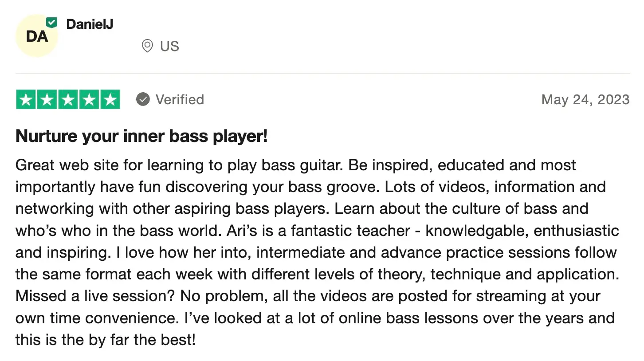Click the US country label
This screenshot has width=644, height=361.
(x=169, y=46)
